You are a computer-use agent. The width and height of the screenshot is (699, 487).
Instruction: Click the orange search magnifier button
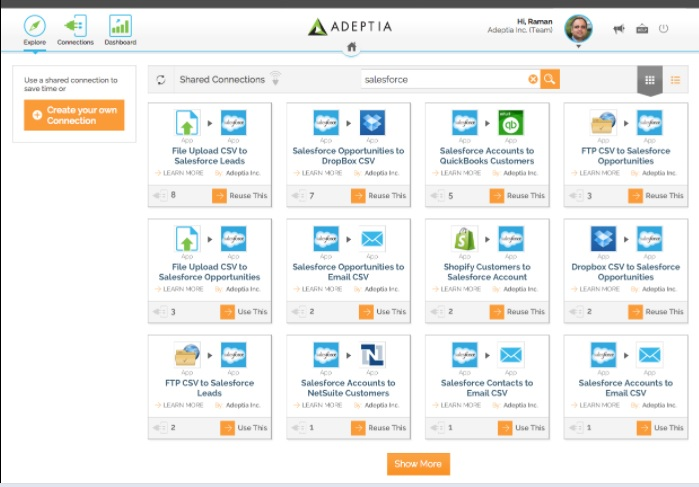[x=550, y=79]
